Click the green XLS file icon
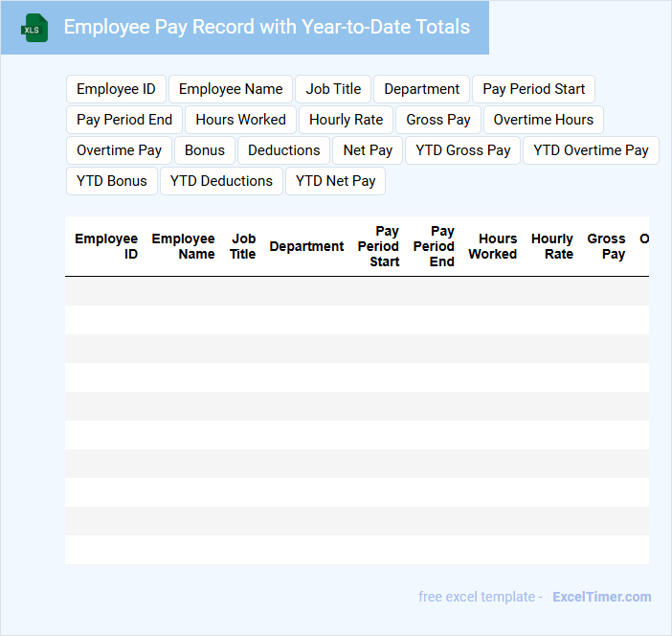672x636 pixels. coord(34,28)
